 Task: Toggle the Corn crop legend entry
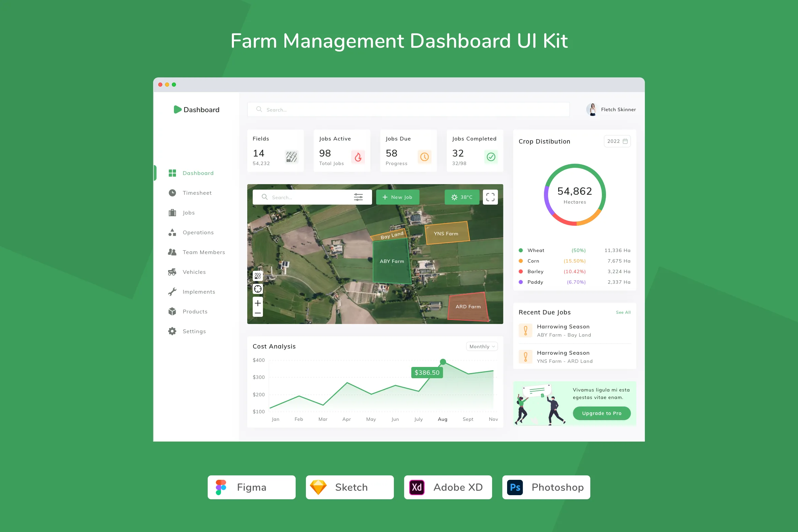click(x=533, y=261)
